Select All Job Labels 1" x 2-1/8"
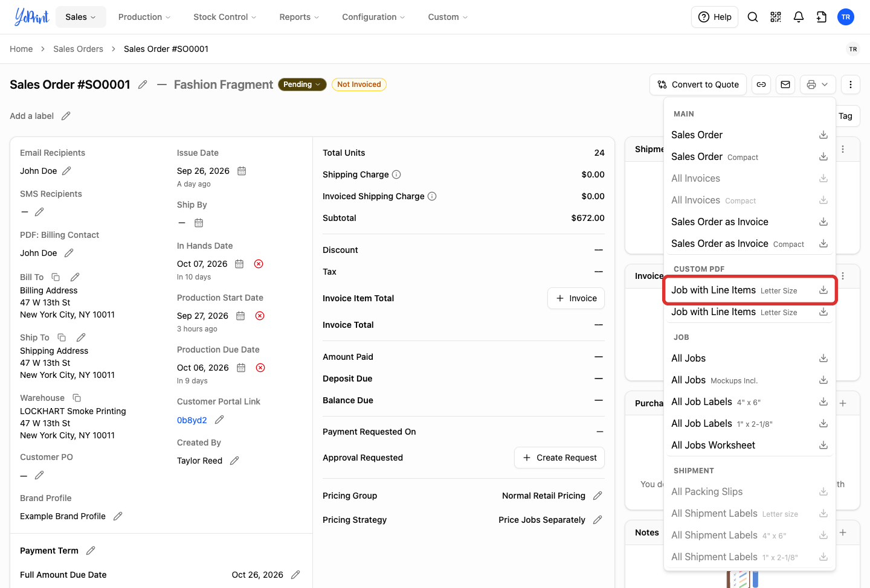This screenshot has height=588, width=870. click(x=749, y=423)
